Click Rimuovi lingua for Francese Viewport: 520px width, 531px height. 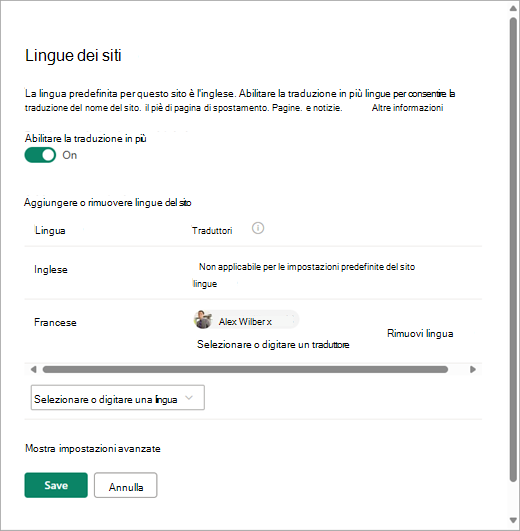point(420,334)
